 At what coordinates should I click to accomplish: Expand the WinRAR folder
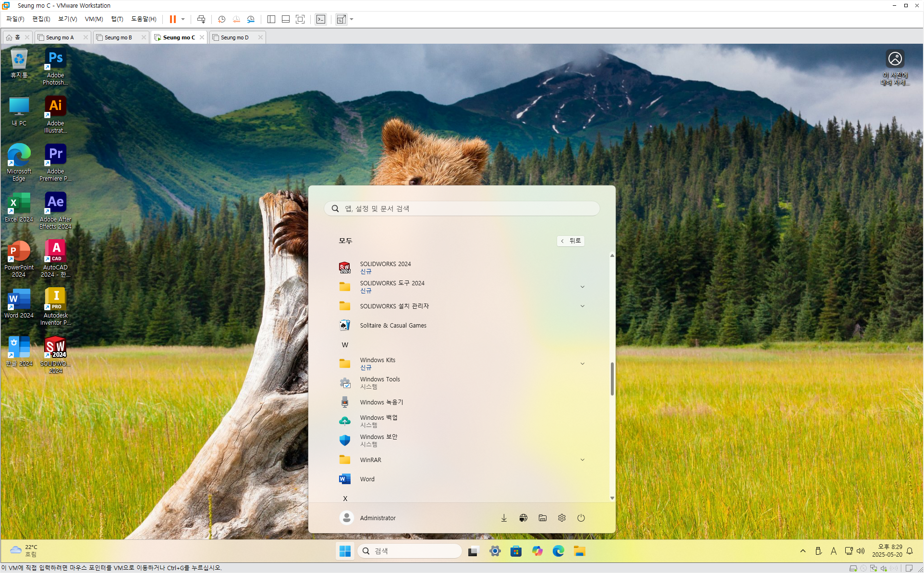pos(582,460)
